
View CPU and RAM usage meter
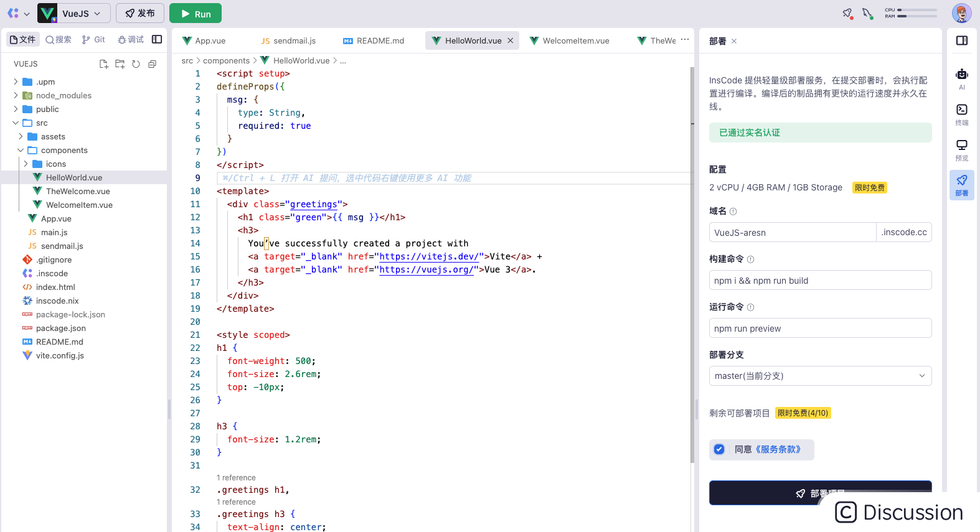coord(911,13)
